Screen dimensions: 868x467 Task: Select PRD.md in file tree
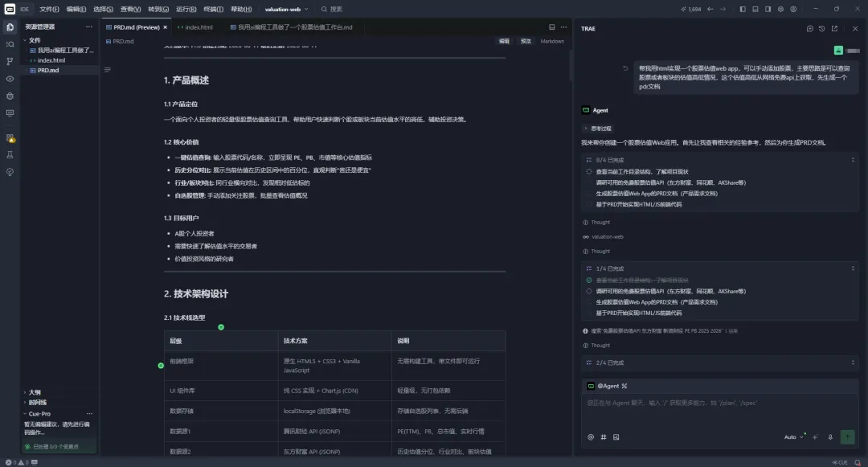pos(48,70)
